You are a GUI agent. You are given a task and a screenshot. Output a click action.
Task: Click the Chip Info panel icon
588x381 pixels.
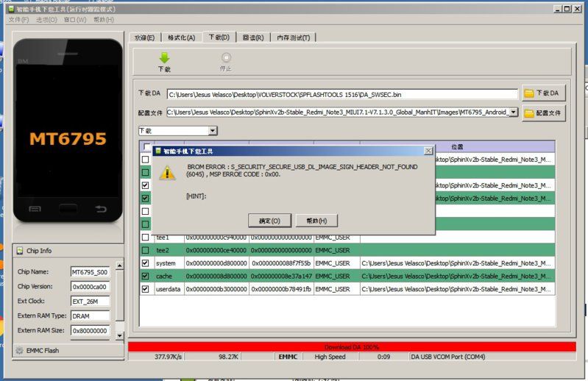pos(19,251)
